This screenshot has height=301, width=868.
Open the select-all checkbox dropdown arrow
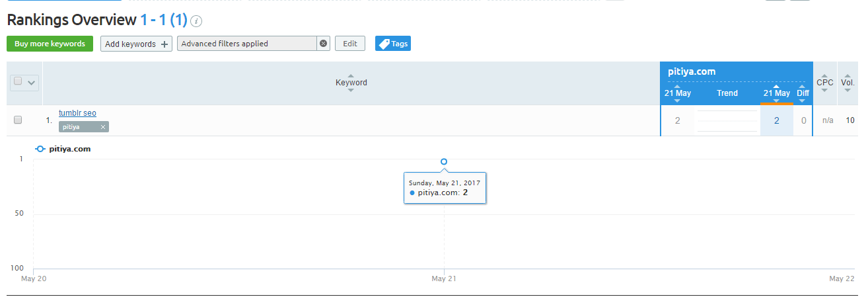pyautogui.click(x=31, y=83)
